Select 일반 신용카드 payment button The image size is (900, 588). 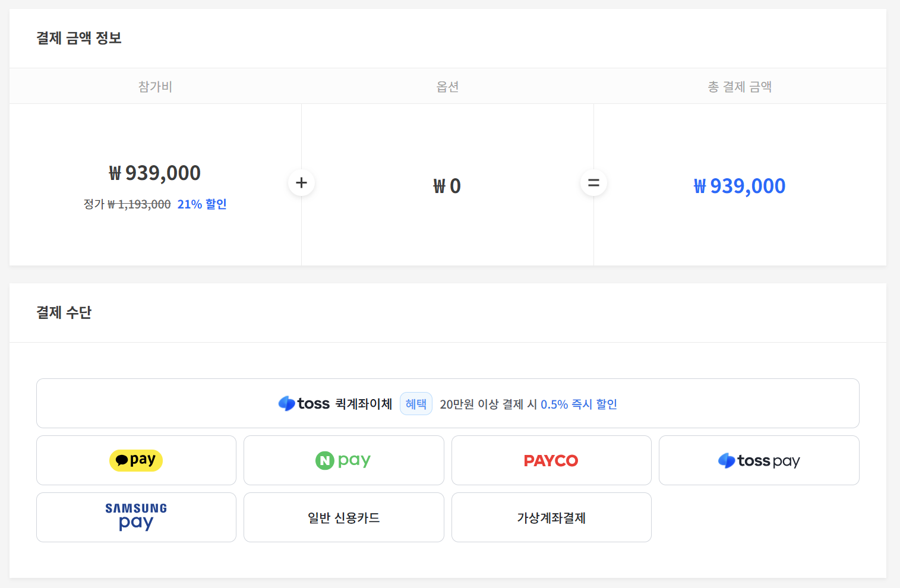pos(343,517)
